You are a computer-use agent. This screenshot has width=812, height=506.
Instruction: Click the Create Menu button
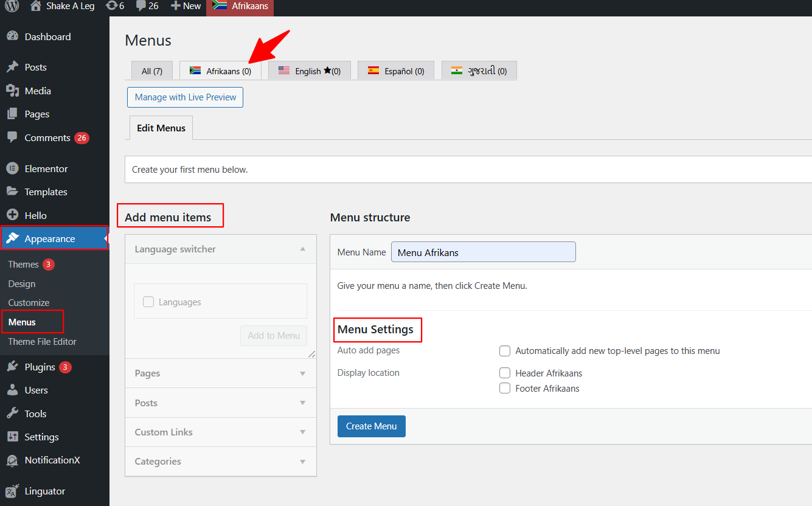click(371, 426)
